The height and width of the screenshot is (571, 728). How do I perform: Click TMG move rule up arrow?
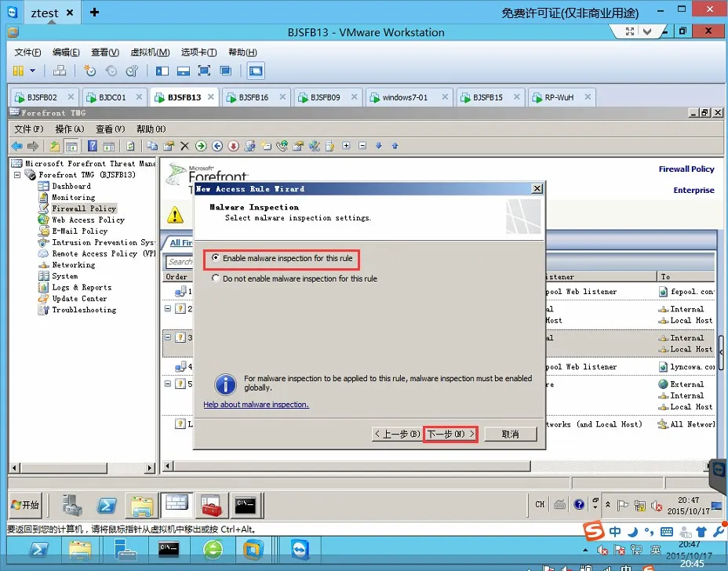(x=395, y=146)
